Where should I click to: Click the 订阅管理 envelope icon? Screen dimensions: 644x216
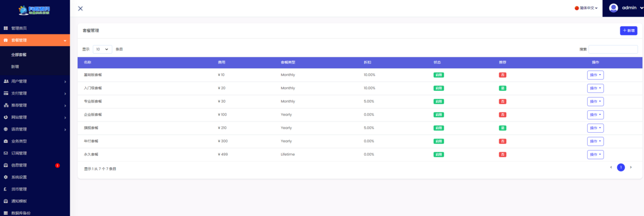(6, 153)
